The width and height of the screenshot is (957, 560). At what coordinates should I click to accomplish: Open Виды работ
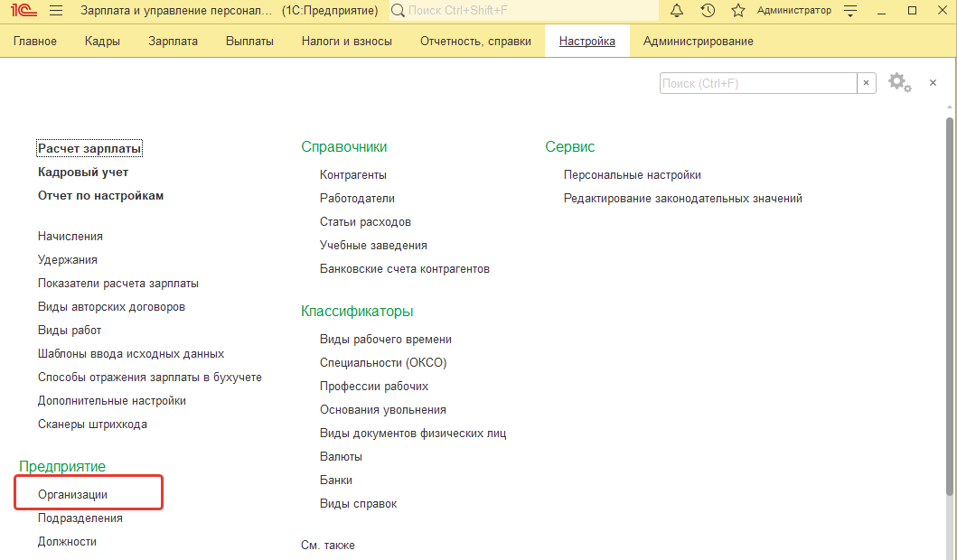pos(70,330)
